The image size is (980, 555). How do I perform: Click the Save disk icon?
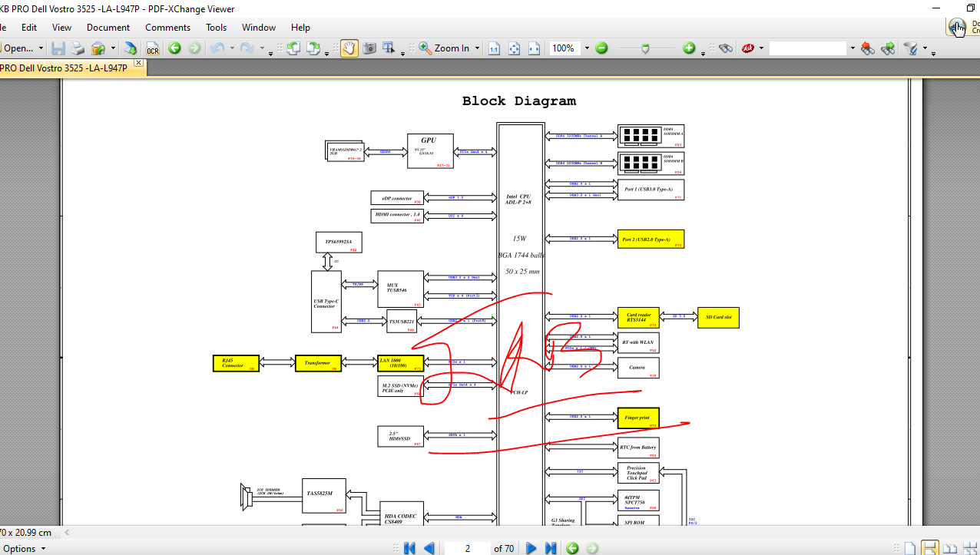click(58, 48)
